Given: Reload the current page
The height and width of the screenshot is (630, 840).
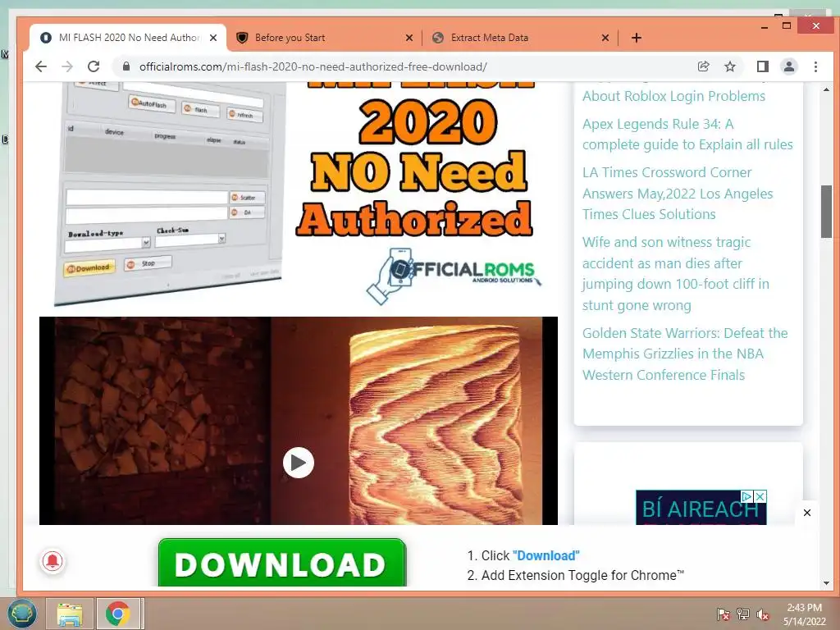Looking at the screenshot, I should (x=94, y=66).
